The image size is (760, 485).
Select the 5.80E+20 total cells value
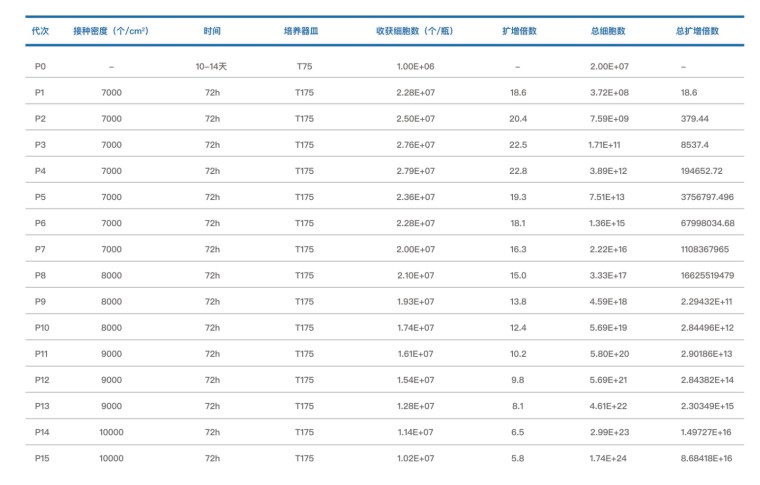click(x=608, y=353)
